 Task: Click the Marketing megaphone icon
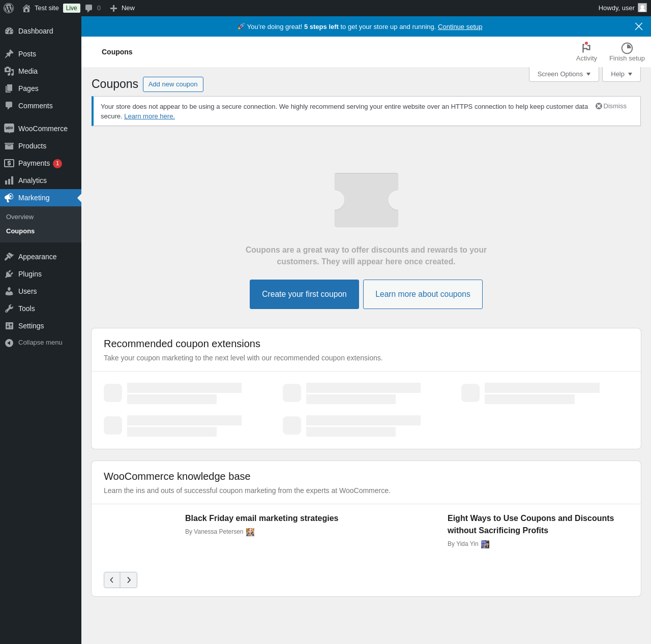click(x=9, y=198)
